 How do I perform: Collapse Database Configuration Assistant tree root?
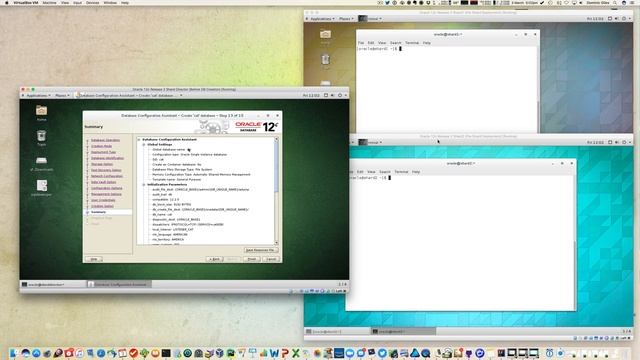point(139,140)
